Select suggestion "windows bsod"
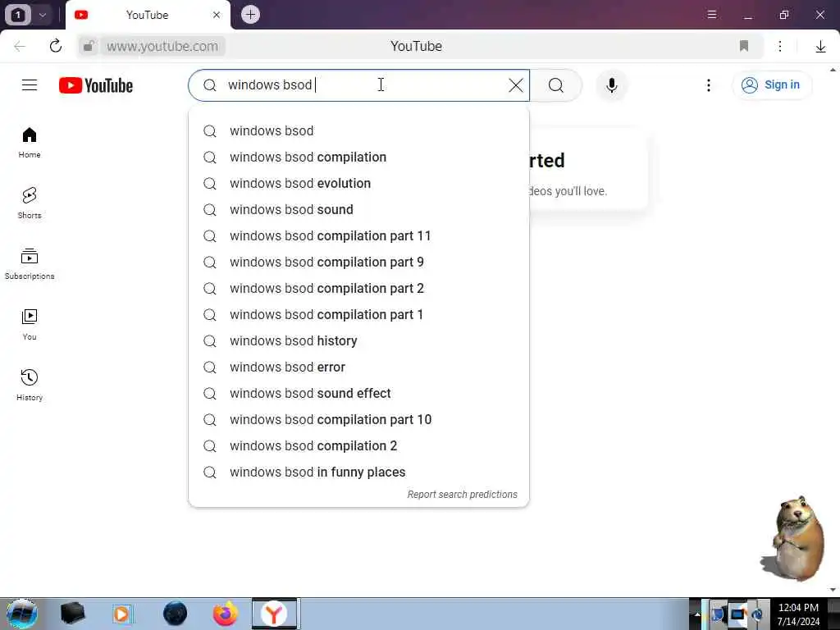840x630 pixels. [359, 130]
